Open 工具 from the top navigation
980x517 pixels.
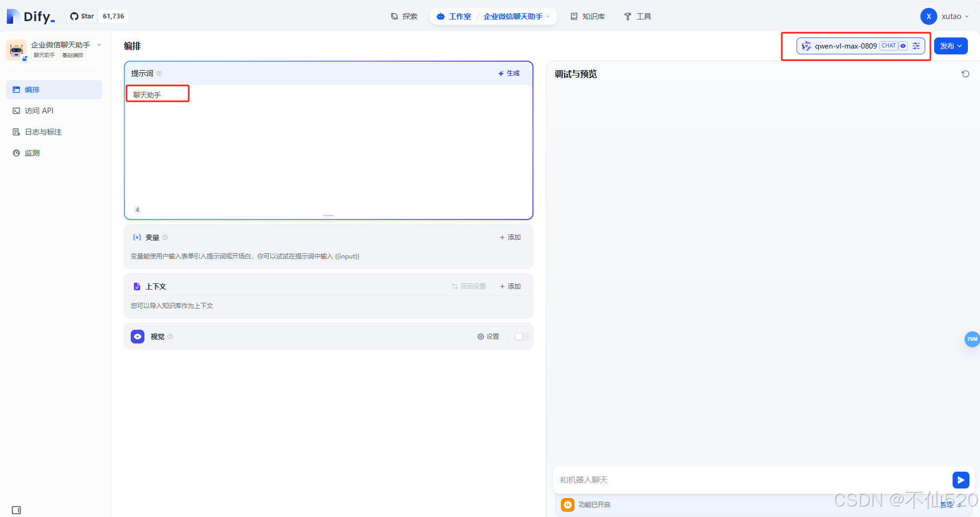click(643, 16)
